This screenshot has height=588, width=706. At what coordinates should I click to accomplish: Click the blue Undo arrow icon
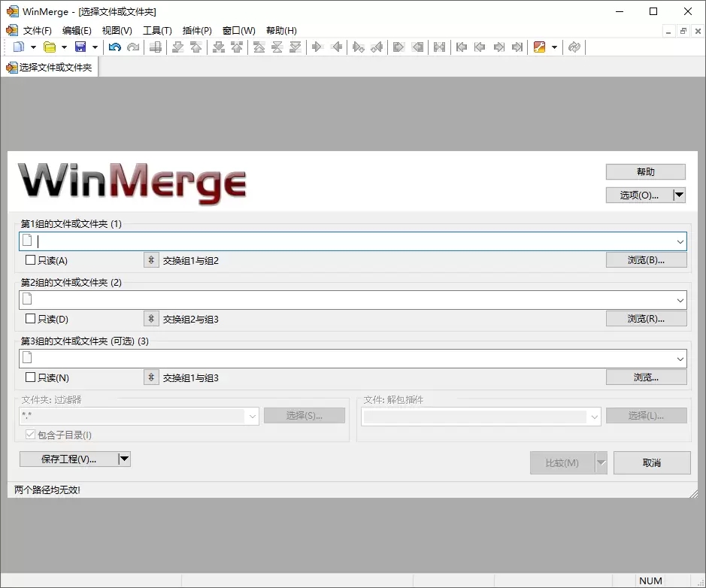pos(115,47)
